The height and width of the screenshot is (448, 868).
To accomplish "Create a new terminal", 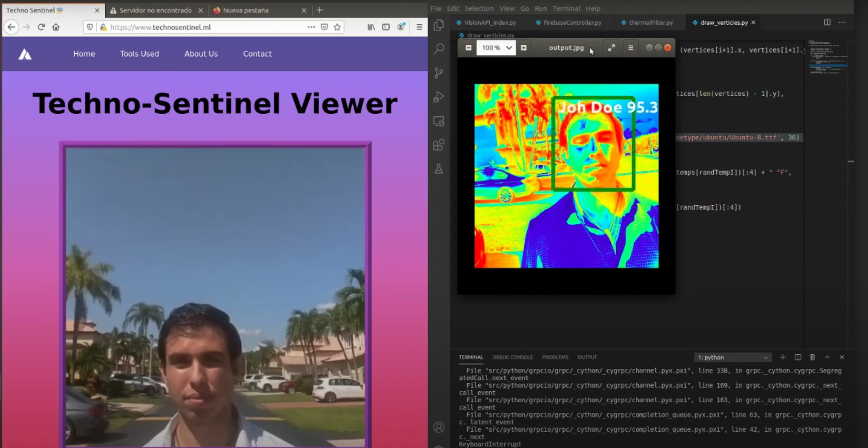I will click(x=783, y=357).
